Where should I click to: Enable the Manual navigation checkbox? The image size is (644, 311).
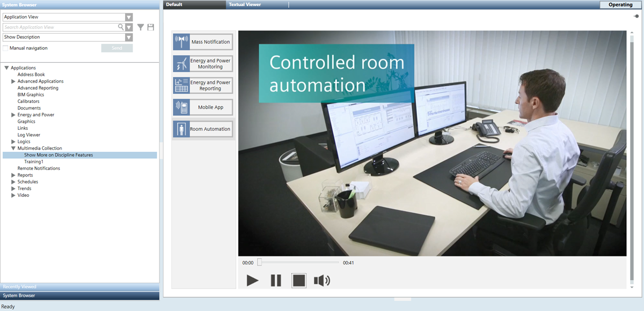(x=6, y=48)
